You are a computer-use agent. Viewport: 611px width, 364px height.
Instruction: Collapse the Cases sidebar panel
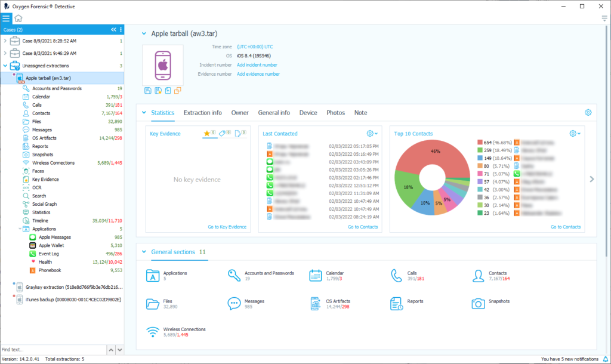113,30
